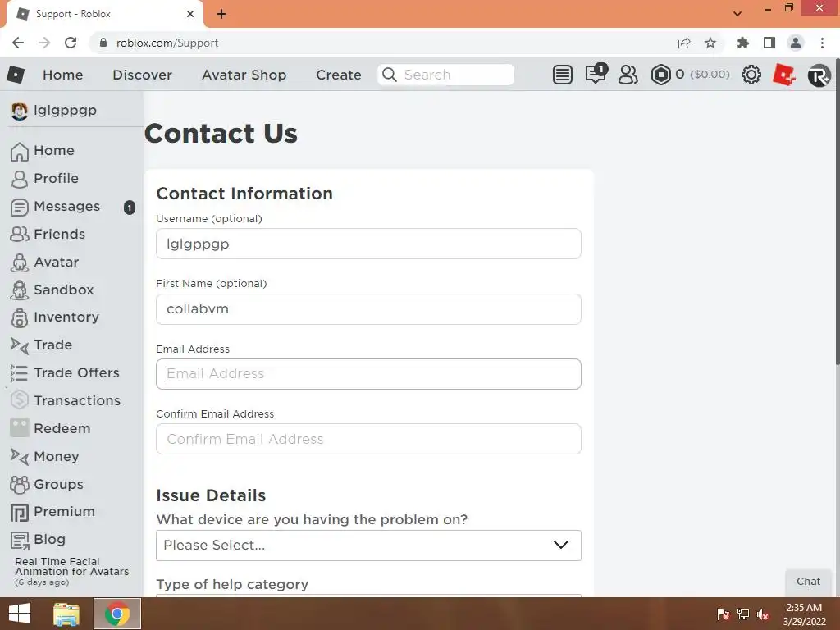Screen dimensions: 840x630
Task: Open the Windows Start button
Action: (x=20, y=614)
